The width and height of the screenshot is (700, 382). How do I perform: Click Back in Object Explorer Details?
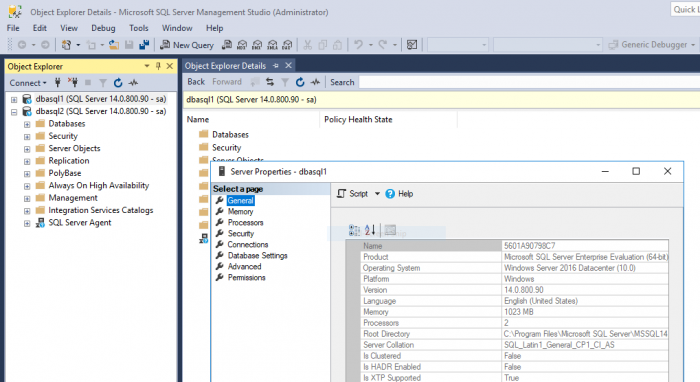[196, 82]
